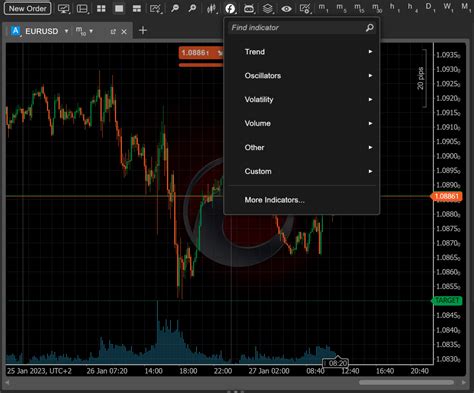Click the arrow beside Oscillators

[x=370, y=76]
